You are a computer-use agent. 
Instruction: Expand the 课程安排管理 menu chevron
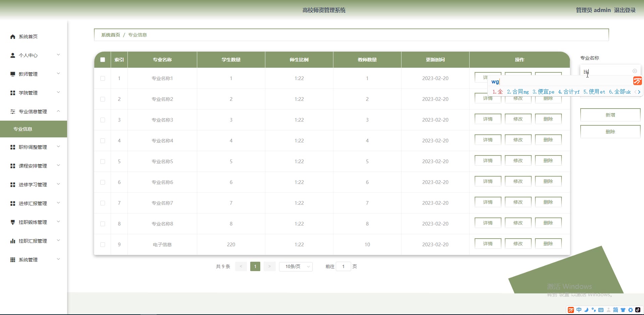point(58,165)
